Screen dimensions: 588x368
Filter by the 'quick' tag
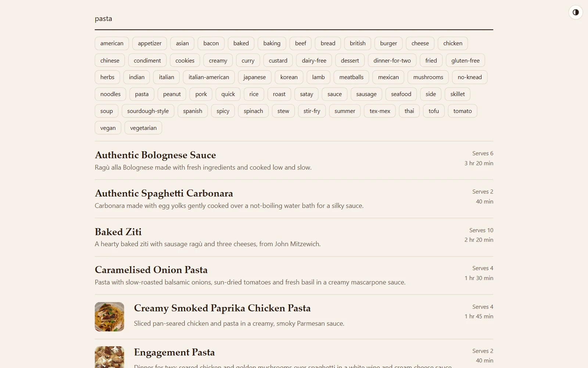pos(228,94)
